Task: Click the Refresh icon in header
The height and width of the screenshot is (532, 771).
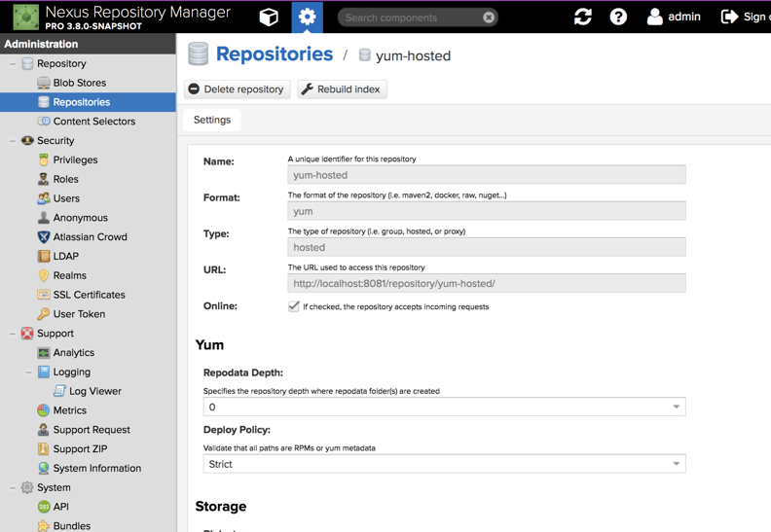Action: click(583, 17)
